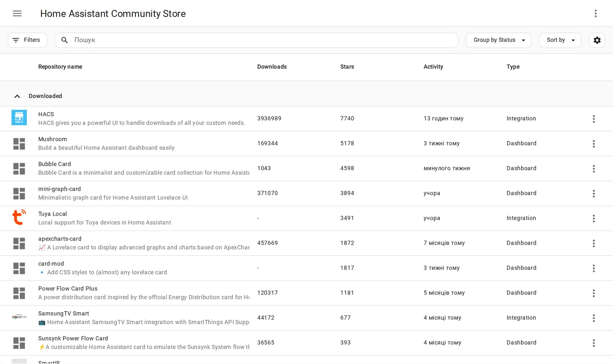The width and height of the screenshot is (613, 364).
Task: Click Sunsynk downloads count 36565
Action: [266, 343]
